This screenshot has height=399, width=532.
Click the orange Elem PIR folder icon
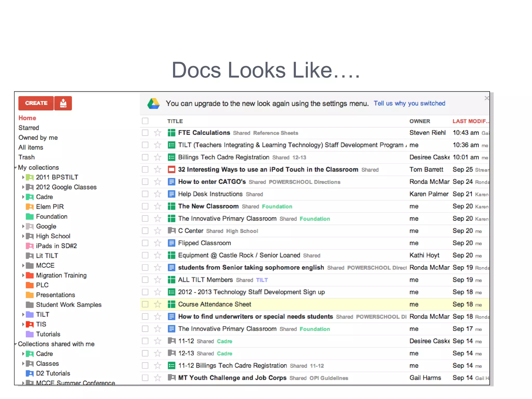[30, 207]
